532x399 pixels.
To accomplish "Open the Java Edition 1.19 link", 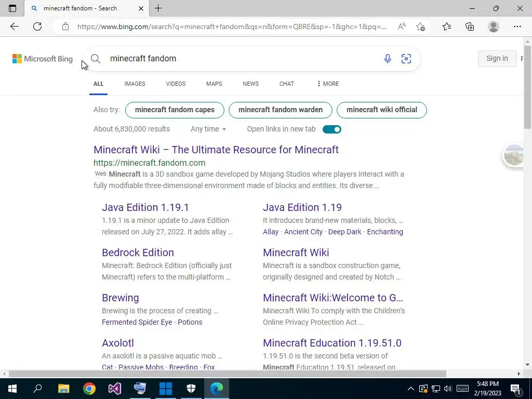I will coord(302,207).
